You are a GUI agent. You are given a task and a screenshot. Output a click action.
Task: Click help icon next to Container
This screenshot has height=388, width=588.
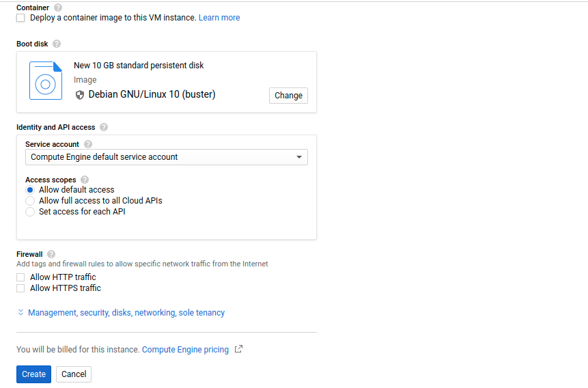[57, 8]
